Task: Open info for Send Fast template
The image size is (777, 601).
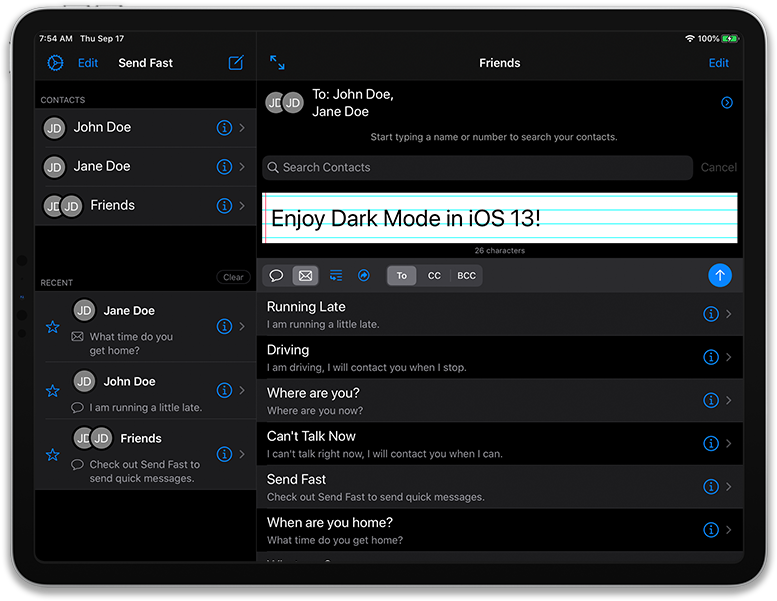Action: click(711, 487)
